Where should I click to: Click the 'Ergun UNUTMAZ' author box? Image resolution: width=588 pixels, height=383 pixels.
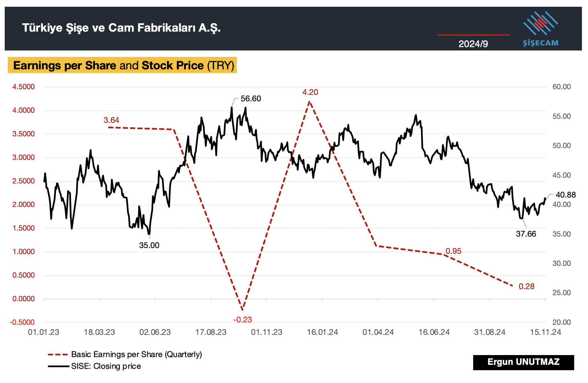[x=523, y=362]
